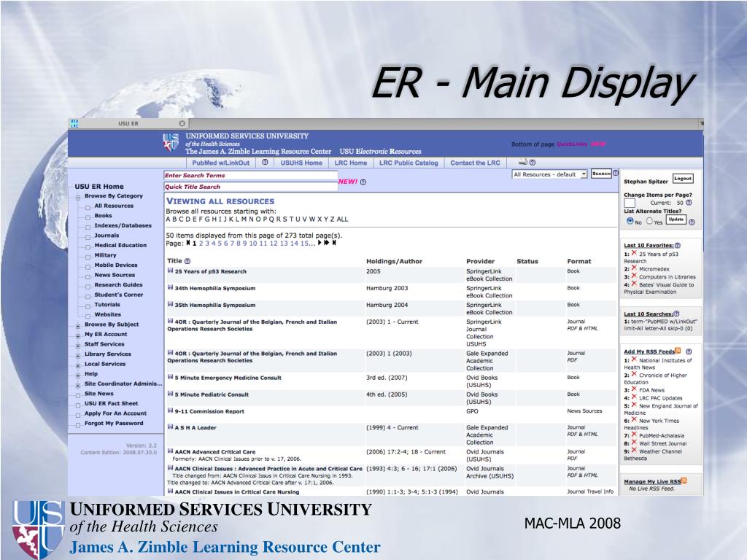
Task: Go to next page with the single right arrow
Action: [320, 243]
